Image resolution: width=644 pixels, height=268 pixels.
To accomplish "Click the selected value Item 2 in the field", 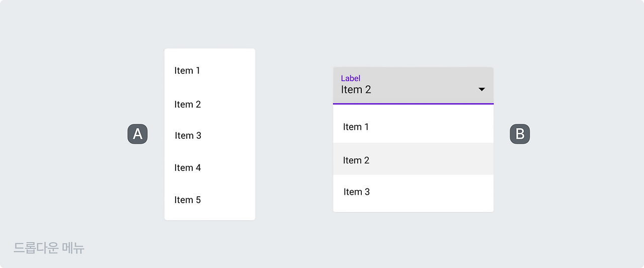I will 356,90.
